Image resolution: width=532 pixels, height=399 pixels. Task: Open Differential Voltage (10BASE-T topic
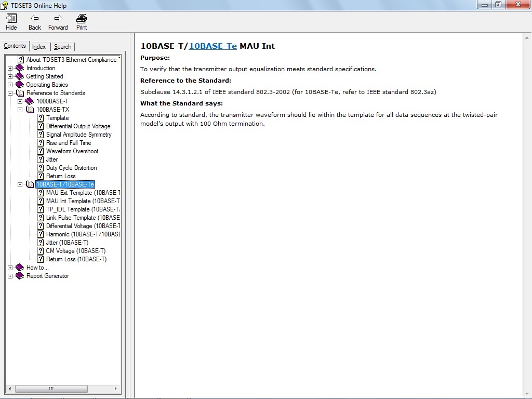click(x=83, y=226)
